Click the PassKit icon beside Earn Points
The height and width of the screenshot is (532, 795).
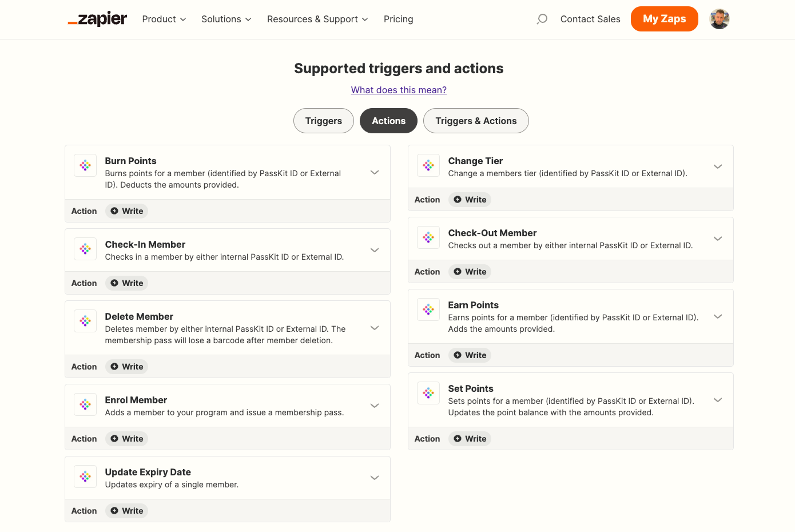[x=428, y=309]
